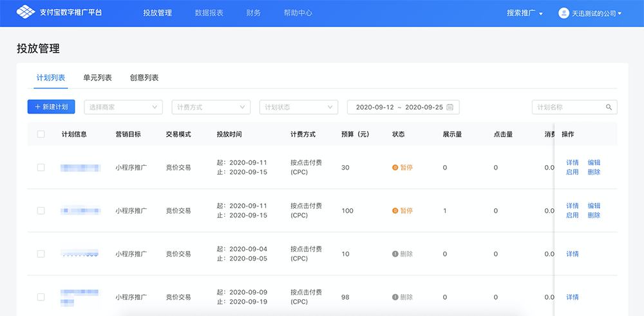Click 删除 in the budget 100 row
644x316 pixels.
click(594, 215)
